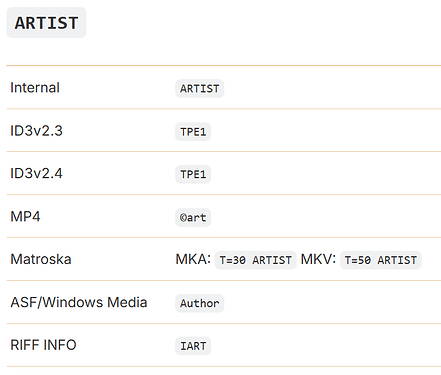This screenshot has width=441, height=375.
Task: Click the ID3v2.4 row label
Action: (36, 173)
